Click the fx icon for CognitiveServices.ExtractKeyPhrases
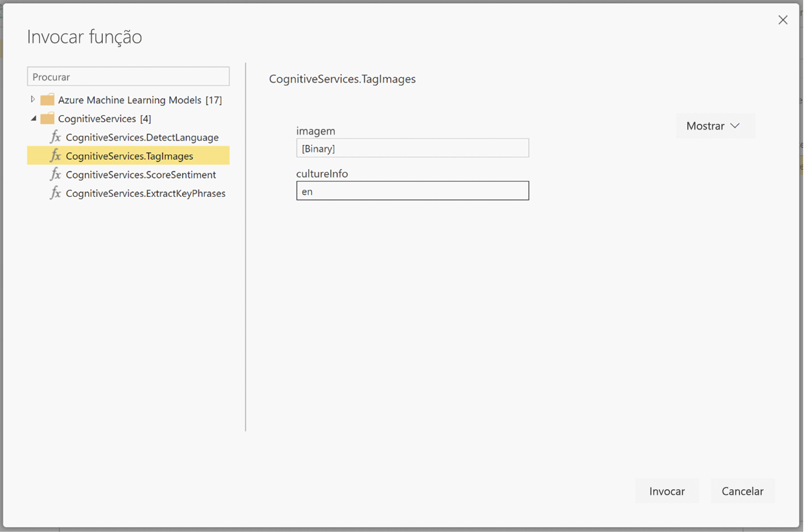The width and height of the screenshot is (805, 532). coord(55,193)
